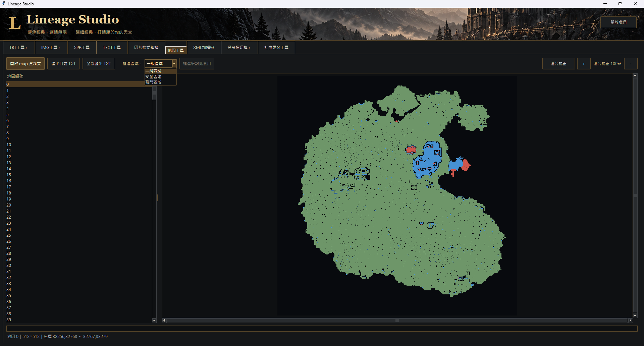Click 開啟 map 資料夾 button
This screenshot has width=644, height=346.
coord(25,64)
